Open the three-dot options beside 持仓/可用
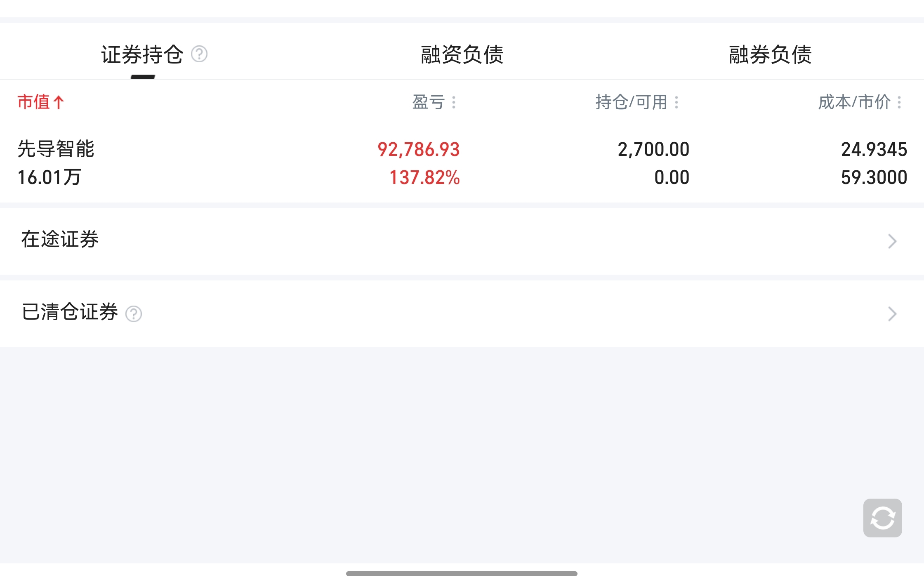The width and height of the screenshot is (924, 584). point(676,102)
